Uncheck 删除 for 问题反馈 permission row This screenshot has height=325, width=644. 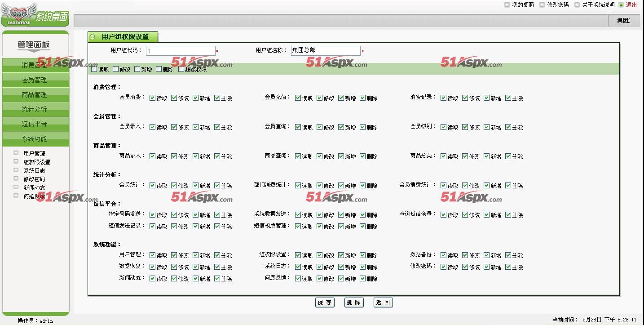[363, 278]
